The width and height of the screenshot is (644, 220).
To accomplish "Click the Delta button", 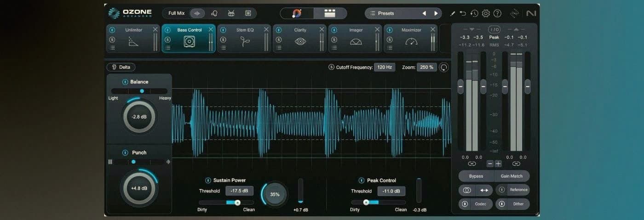I will [121, 67].
